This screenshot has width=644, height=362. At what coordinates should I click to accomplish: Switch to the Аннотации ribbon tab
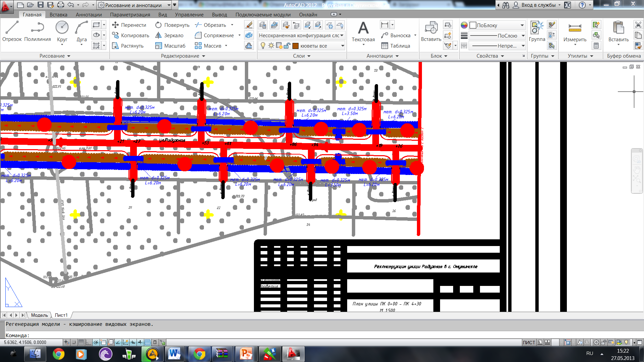[89, 15]
